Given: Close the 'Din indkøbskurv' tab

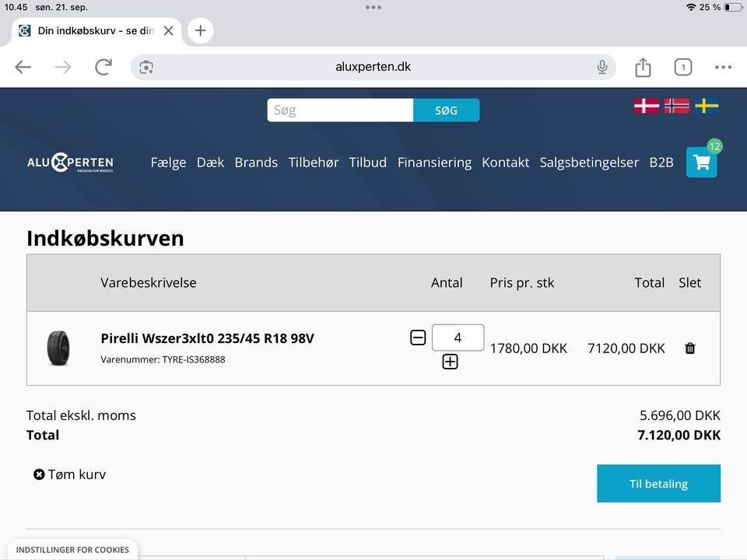Looking at the screenshot, I should [168, 30].
